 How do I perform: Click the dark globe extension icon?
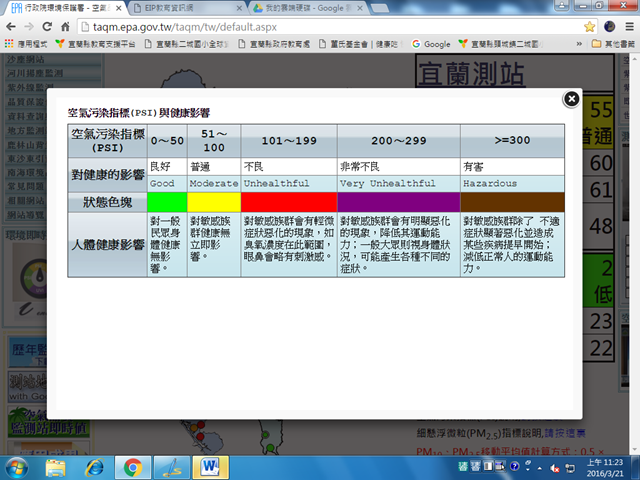(x=610, y=27)
